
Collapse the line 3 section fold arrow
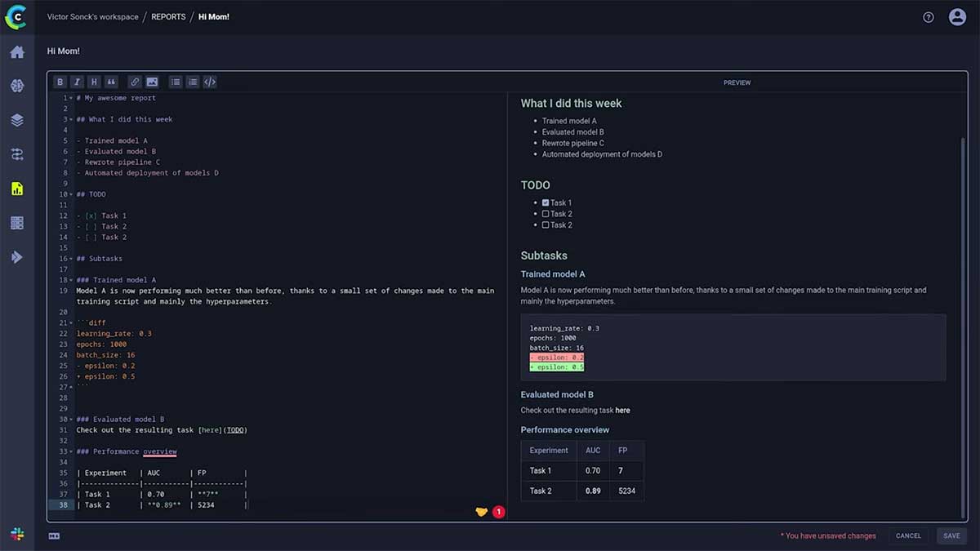point(71,119)
